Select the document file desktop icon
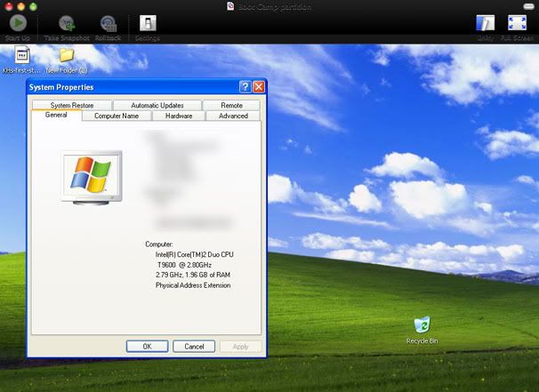539x392 pixels. click(22, 55)
